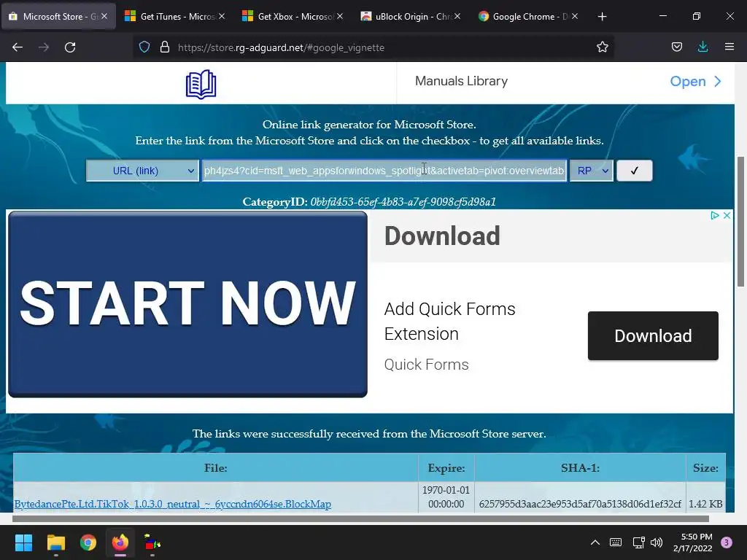The width and height of the screenshot is (747, 560).
Task: Reload the current page
Action: 70,47
